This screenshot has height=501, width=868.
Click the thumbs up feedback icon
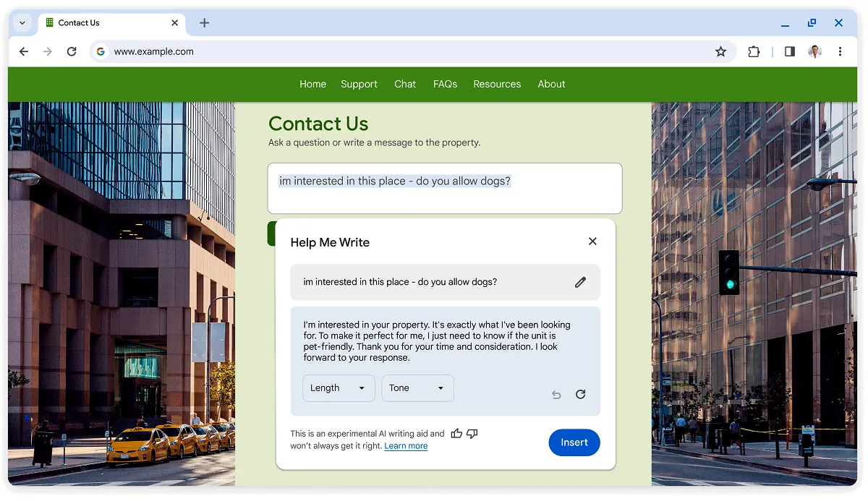click(x=456, y=434)
